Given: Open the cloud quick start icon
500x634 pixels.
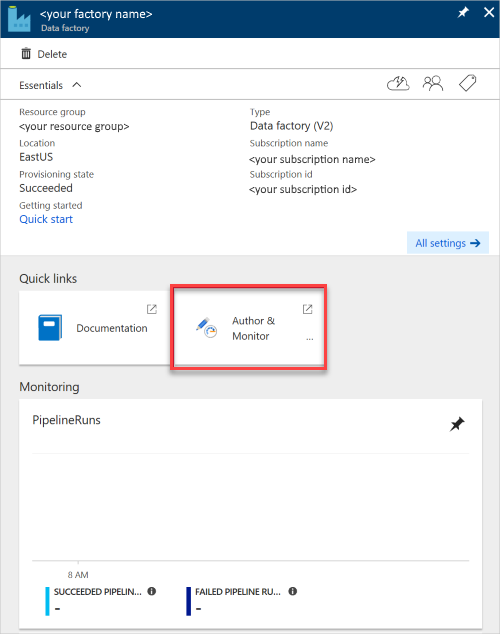Looking at the screenshot, I should [x=398, y=84].
